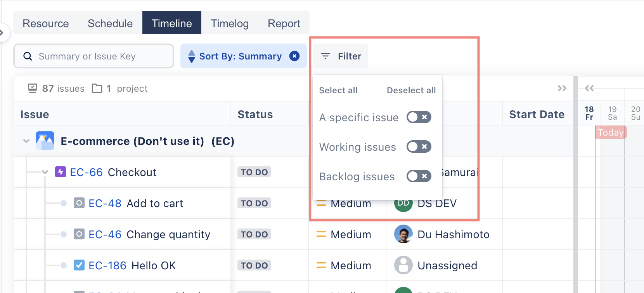Image resolution: width=644 pixels, height=293 pixels.
Task: Enable the "Working issues" filter
Action: (419, 146)
